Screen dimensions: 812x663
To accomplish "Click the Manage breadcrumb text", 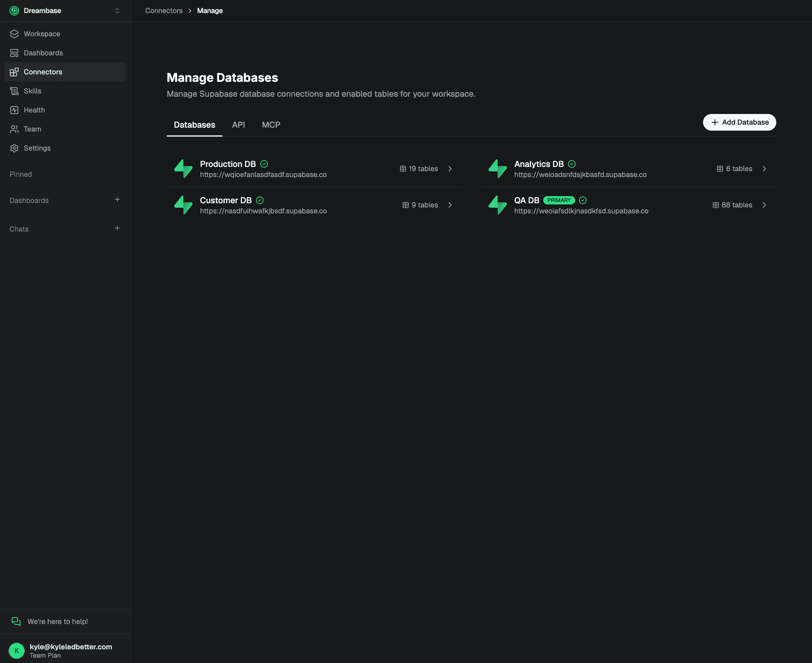I will (210, 11).
